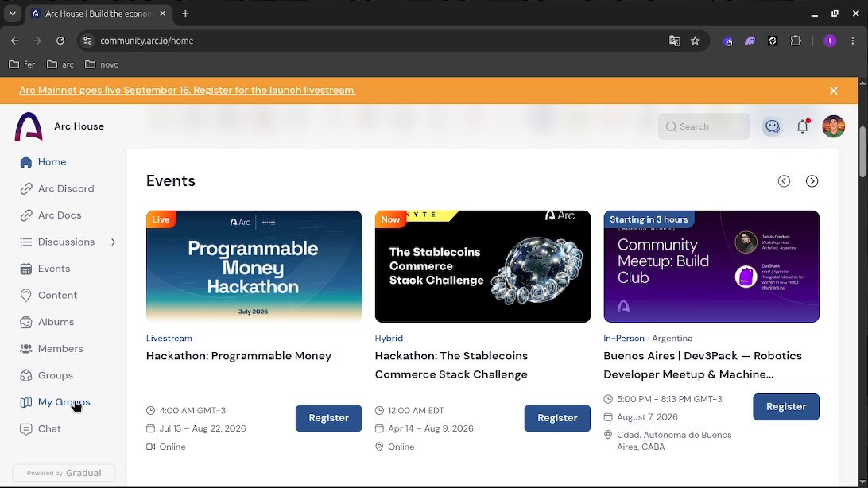Open the novo bookmarks folder
Image resolution: width=868 pixels, height=488 pixels.
(102, 64)
